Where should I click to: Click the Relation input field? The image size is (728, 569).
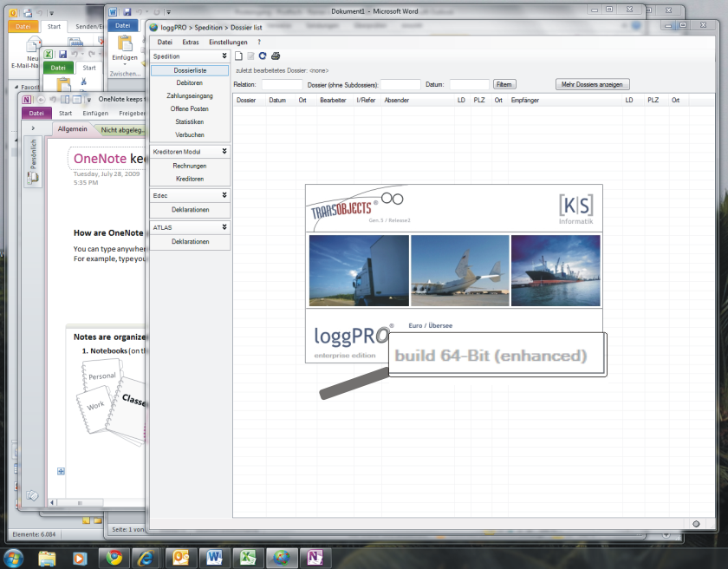pyautogui.click(x=282, y=84)
